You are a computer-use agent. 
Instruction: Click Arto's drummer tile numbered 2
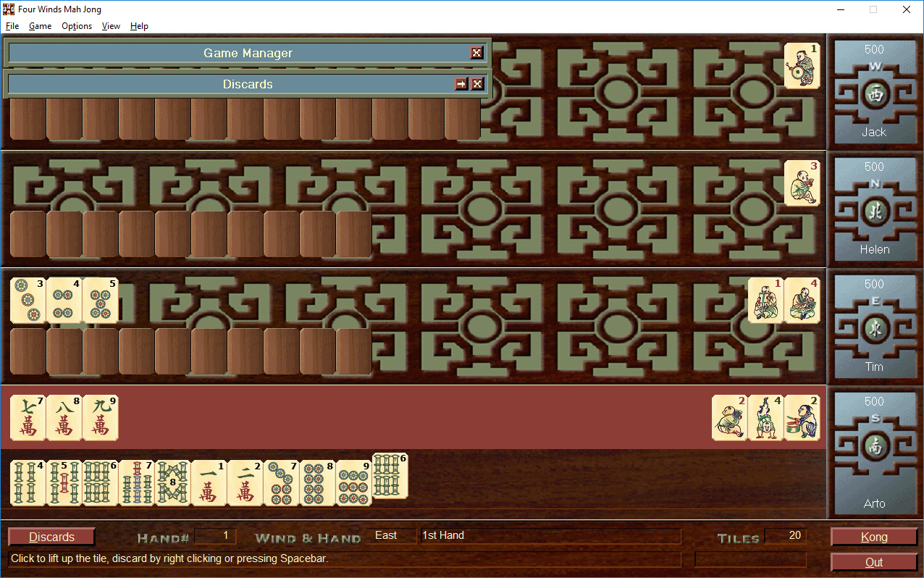pos(802,418)
